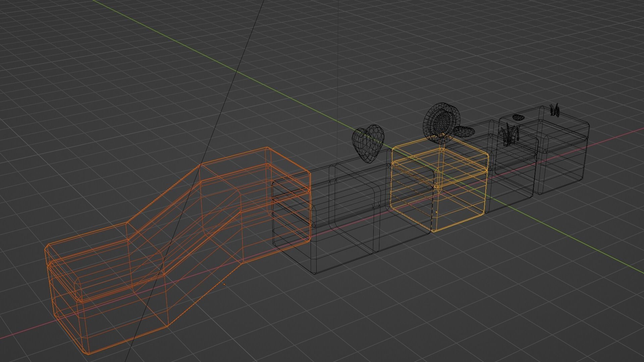Click the orange origin dot of the ramp
This screenshot has height=362, width=644.
tap(224, 285)
